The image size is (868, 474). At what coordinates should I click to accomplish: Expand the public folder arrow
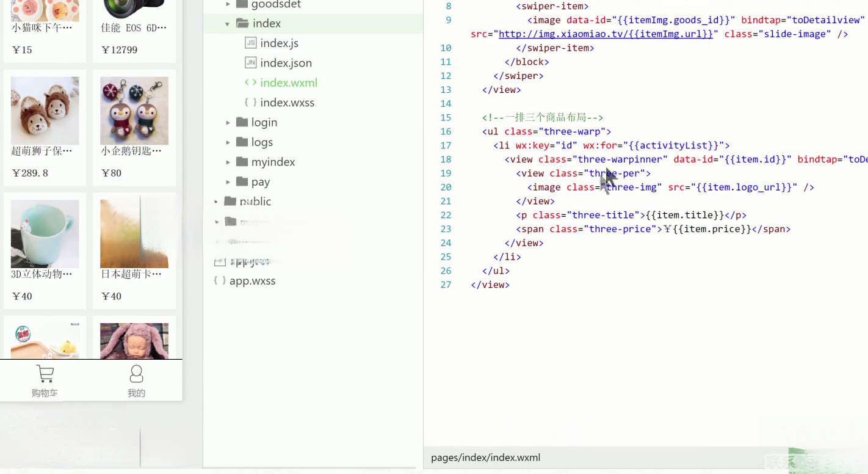216,202
